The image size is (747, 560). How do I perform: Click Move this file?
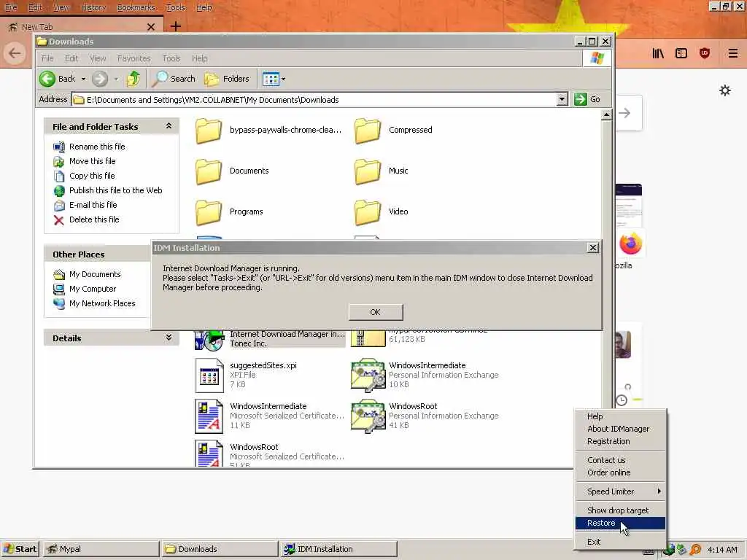point(93,161)
